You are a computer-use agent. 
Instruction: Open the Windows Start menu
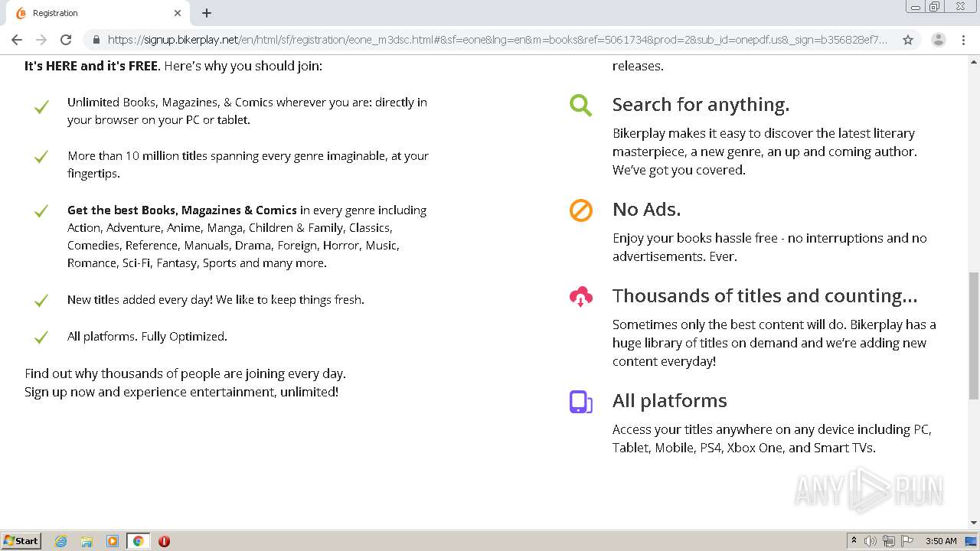[21, 541]
